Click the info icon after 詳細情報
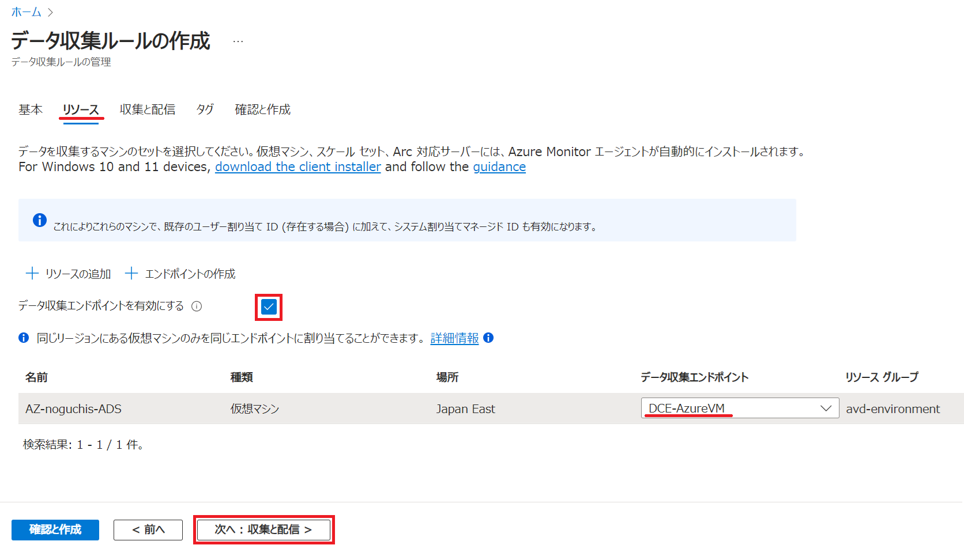 [x=488, y=338]
